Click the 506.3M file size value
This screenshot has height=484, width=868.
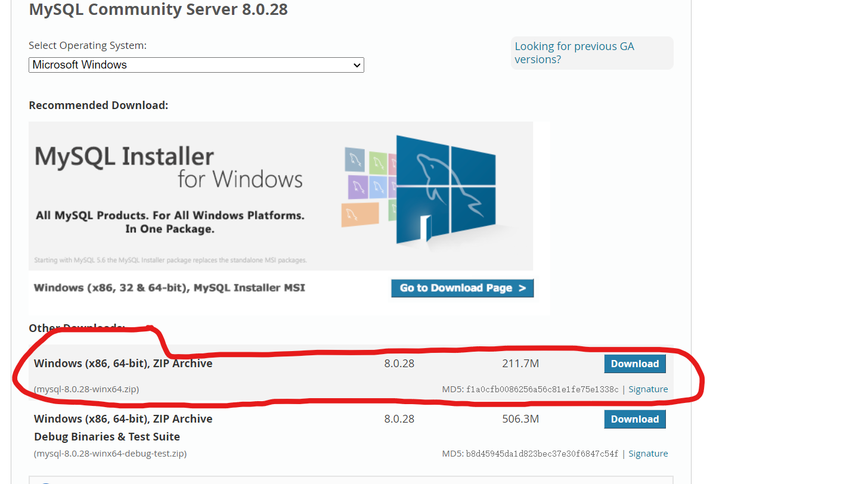coord(520,419)
